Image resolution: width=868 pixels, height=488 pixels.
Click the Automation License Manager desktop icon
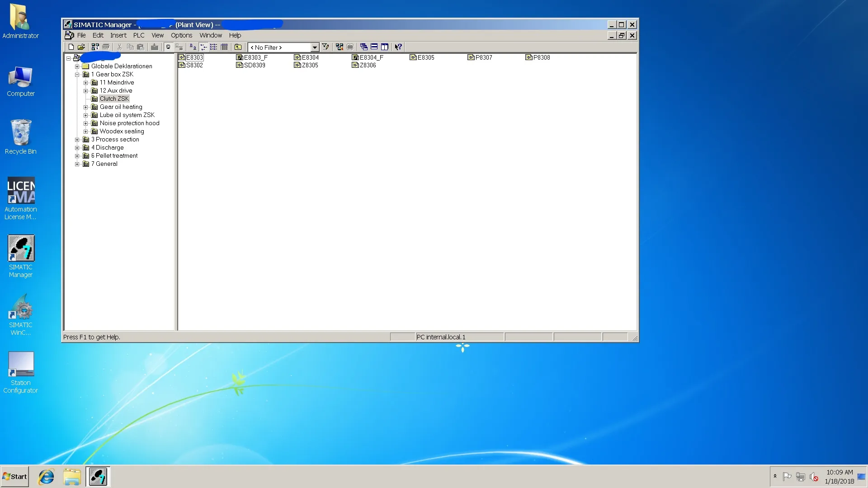[21, 199]
